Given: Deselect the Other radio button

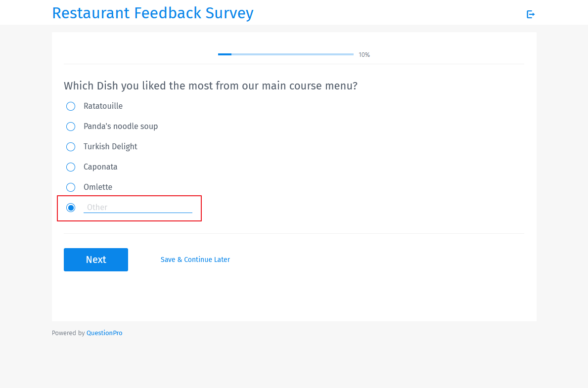Looking at the screenshot, I should pos(70,207).
